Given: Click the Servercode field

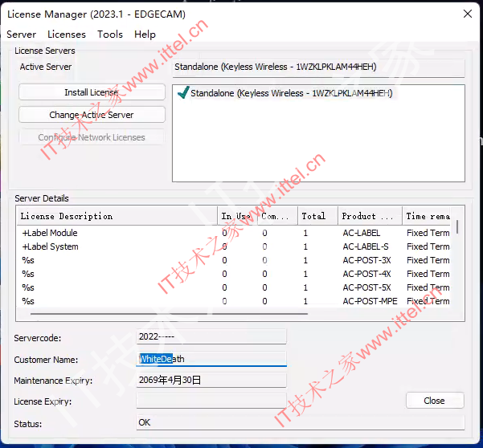Looking at the screenshot, I should [211, 336].
